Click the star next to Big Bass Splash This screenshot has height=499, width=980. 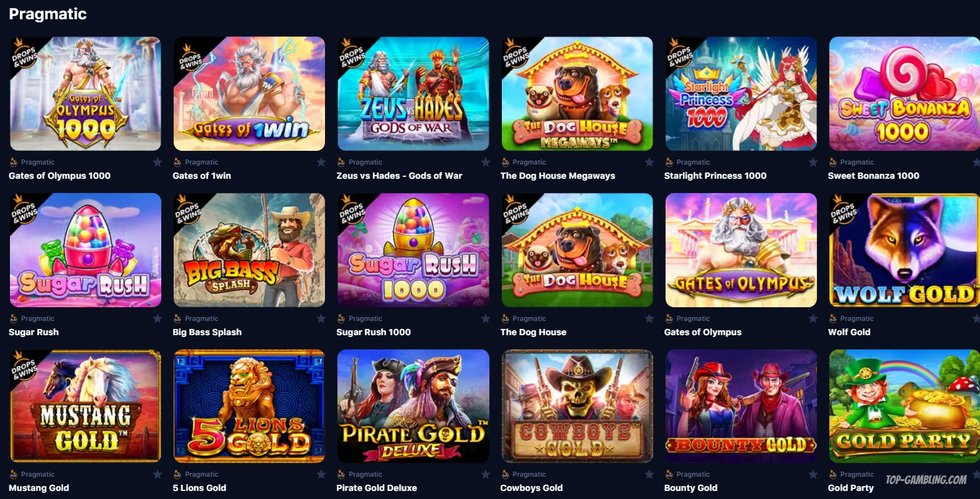[x=321, y=318]
